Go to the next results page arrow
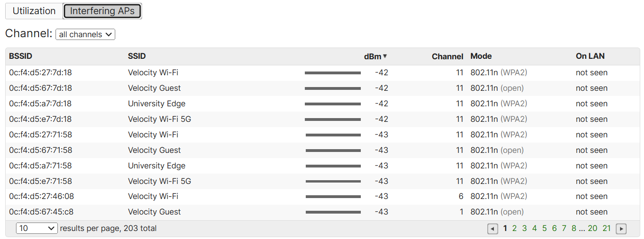The image size is (644, 239). 621,229
